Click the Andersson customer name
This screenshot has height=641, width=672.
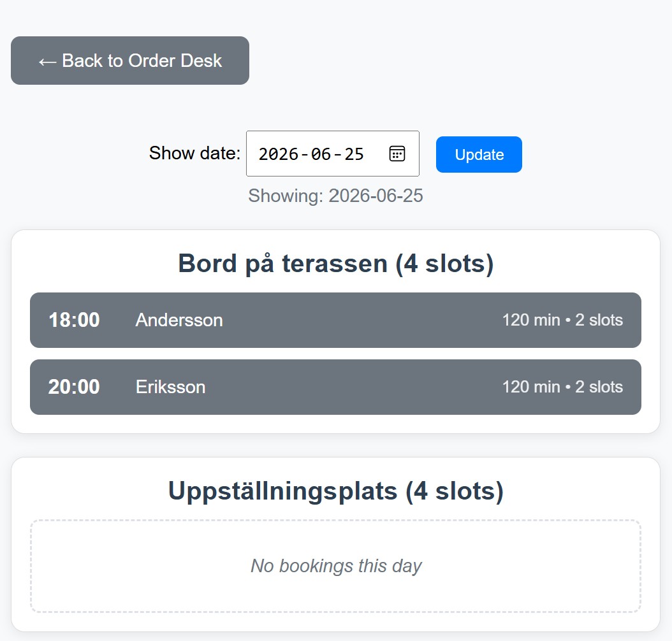coord(179,320)
